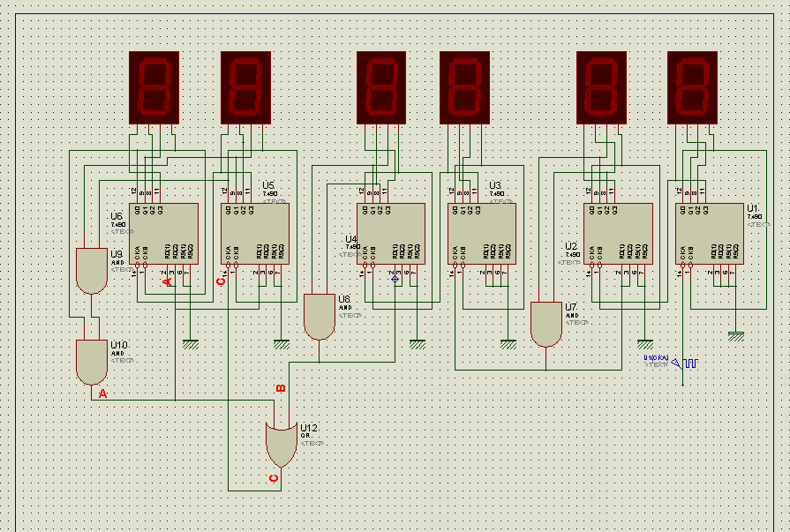
Task: Select the U8 AND gate
Action: pos(318,318)
